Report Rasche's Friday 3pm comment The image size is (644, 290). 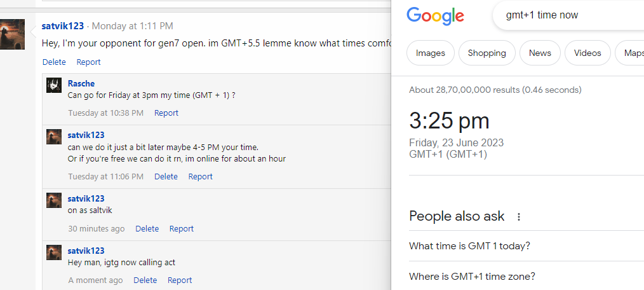coord(166,113)
